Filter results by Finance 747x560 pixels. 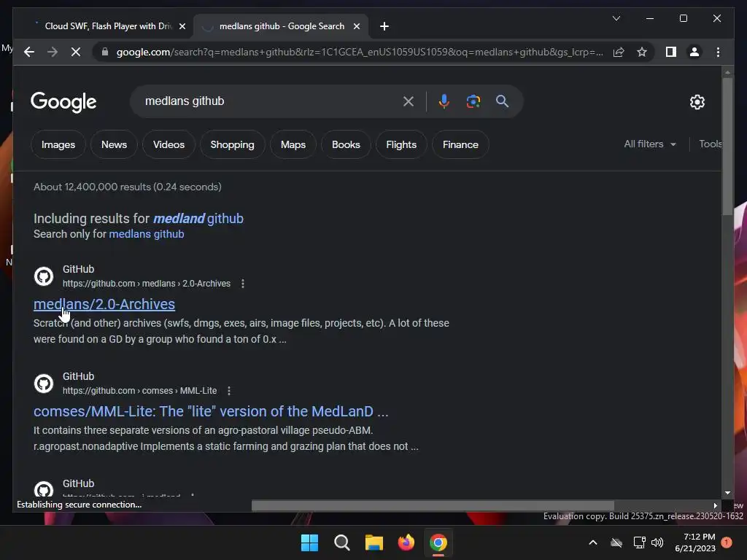460,145
